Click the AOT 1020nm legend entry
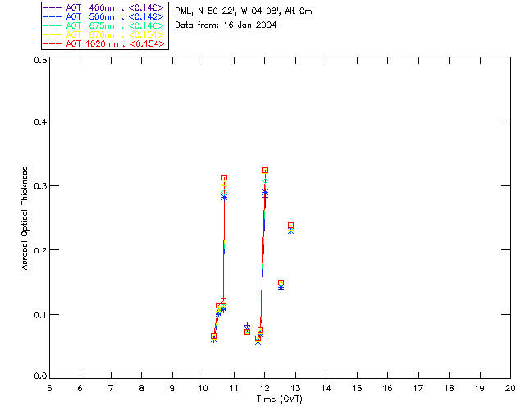Image resolution: width=525 pixels, height=420 pixels. [103, 43]
